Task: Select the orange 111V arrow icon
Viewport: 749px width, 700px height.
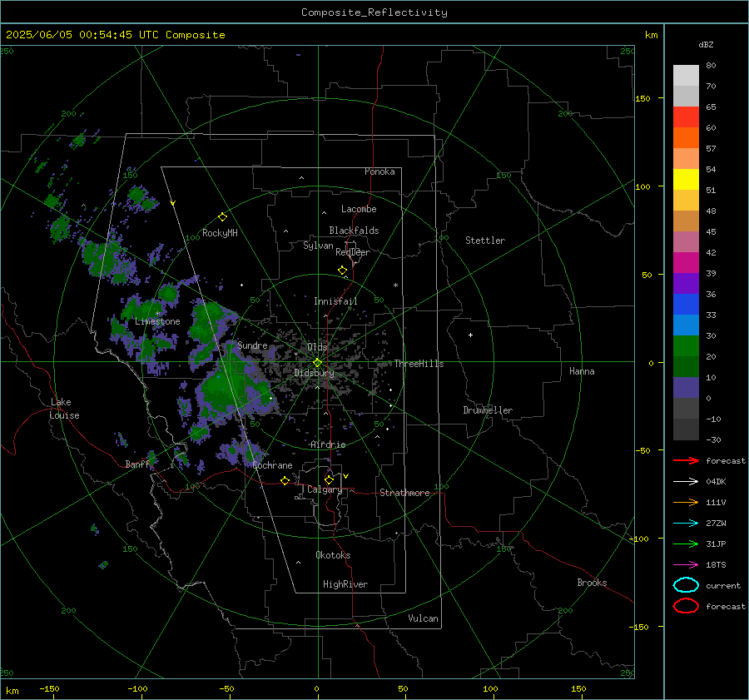Action: (686, 502)
